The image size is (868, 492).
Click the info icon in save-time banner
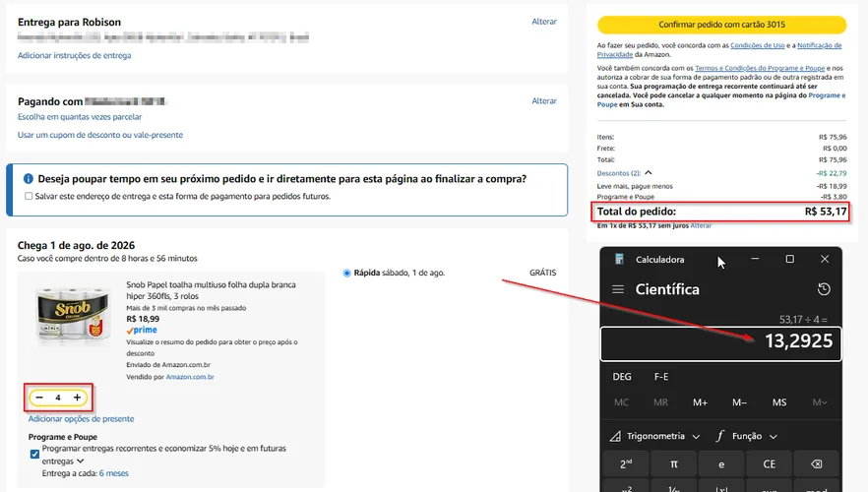click(29, 179)
